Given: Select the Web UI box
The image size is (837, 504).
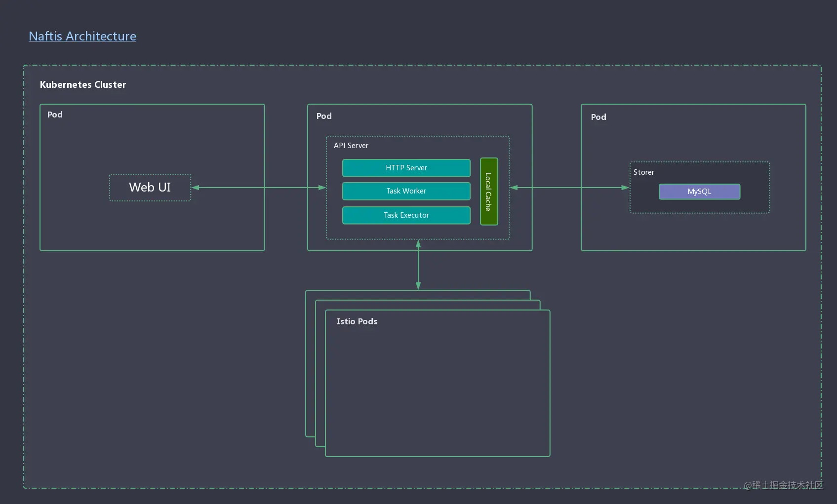Looking at the screenshot, I should click(150, 188).
